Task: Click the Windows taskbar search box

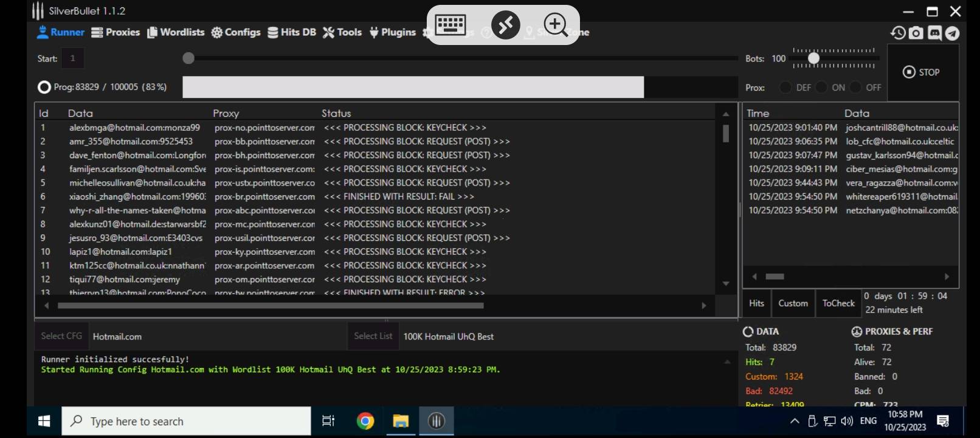Action: 186,421
